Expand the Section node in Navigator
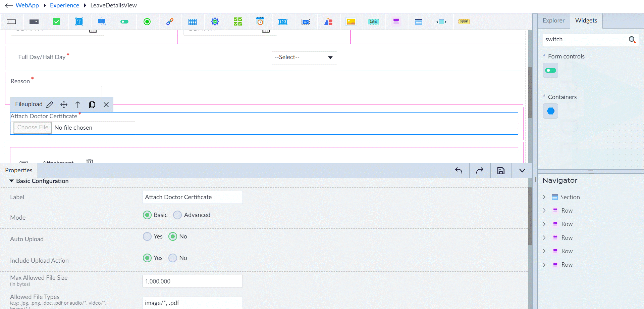Image resolution: width=644 pixels, height=309 pixels. tap(544, 197)
